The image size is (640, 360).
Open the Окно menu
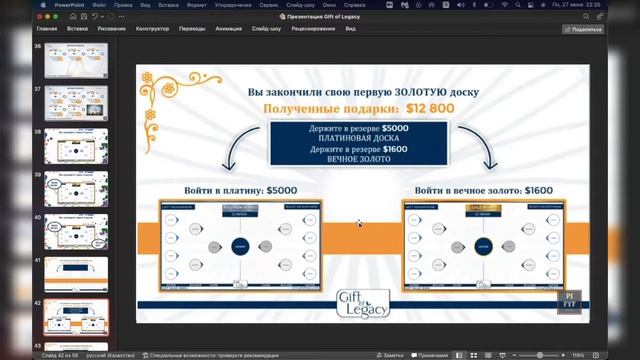[329, 5]
